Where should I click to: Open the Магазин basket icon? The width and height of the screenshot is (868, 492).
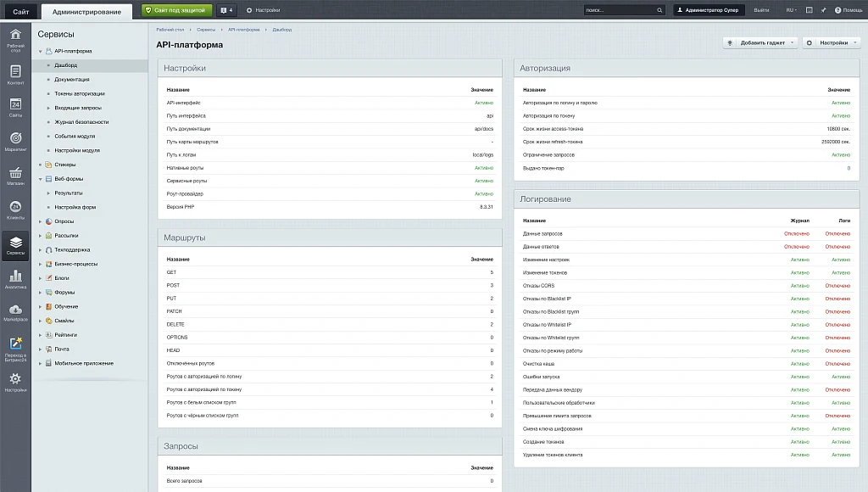(x=15, y=176)
